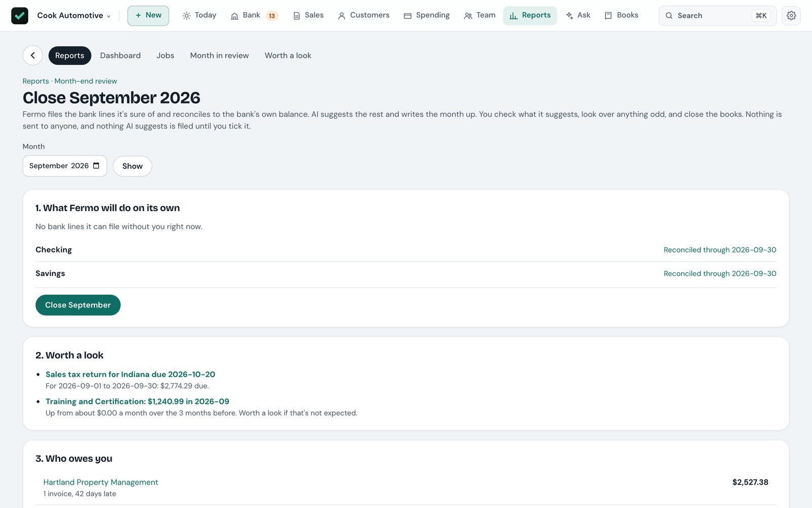Expand the Cook Automotive company dropdown
Viewport: 812px width, 508px height.
(74, 16)
